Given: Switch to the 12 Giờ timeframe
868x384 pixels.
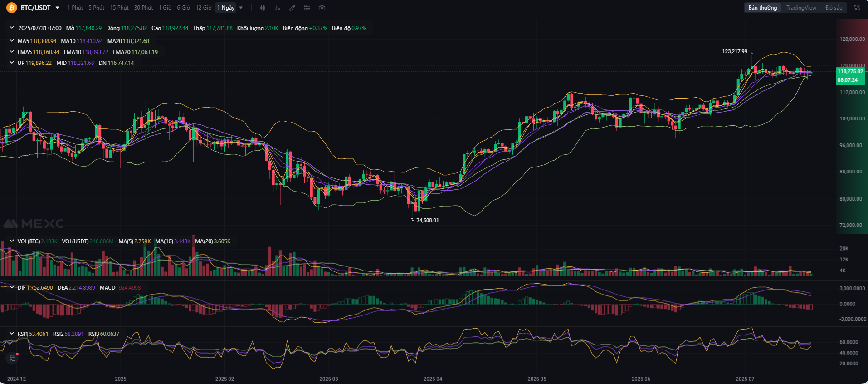Looking at the screenshot, I should (x=204, y=8).
